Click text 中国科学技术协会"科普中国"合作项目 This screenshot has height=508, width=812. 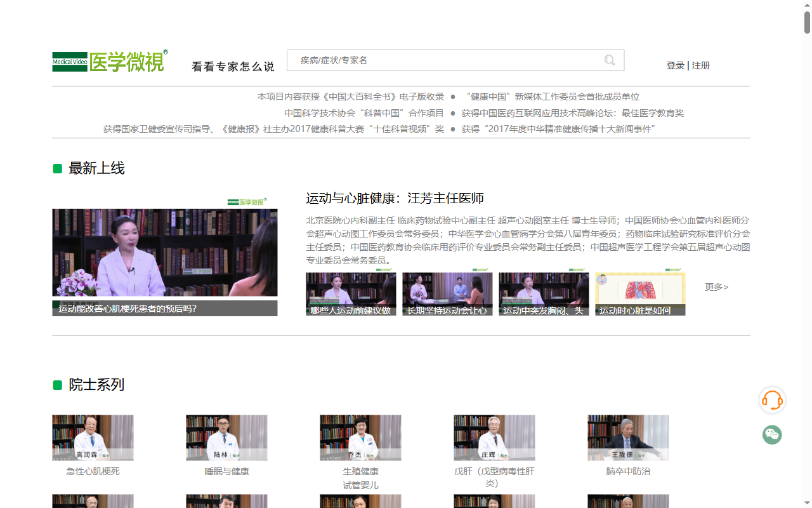[x=364, y=113]
